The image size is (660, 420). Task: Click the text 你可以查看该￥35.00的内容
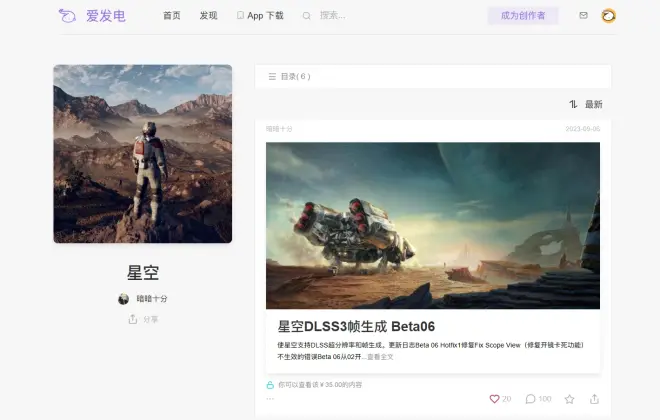(x=320, y=385)
